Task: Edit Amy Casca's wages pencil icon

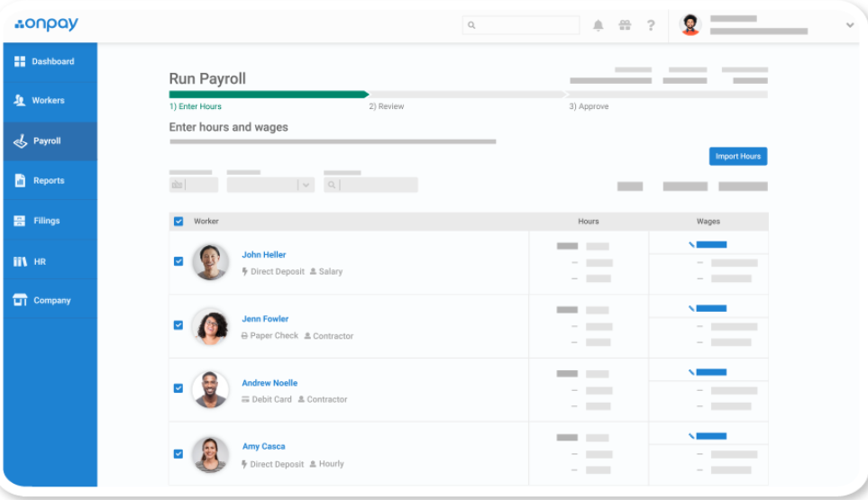Action: click(691, 436)
